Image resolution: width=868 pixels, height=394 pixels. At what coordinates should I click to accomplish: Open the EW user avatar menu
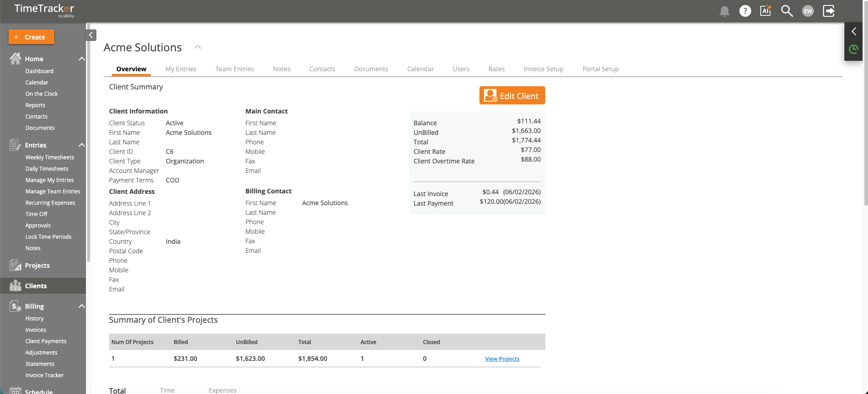point(808,11)
